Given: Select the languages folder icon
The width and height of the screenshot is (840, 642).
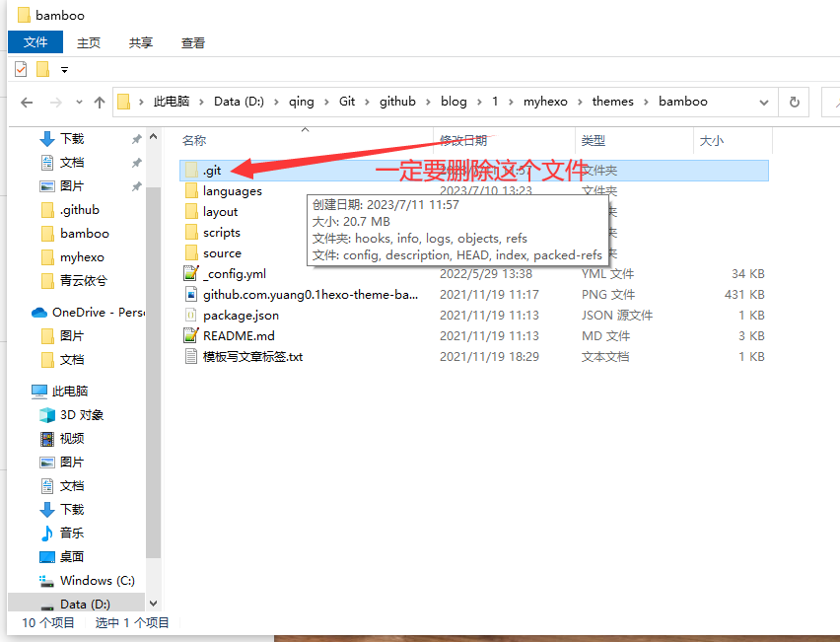Looking at the screenshot, I should coord(191,190).
